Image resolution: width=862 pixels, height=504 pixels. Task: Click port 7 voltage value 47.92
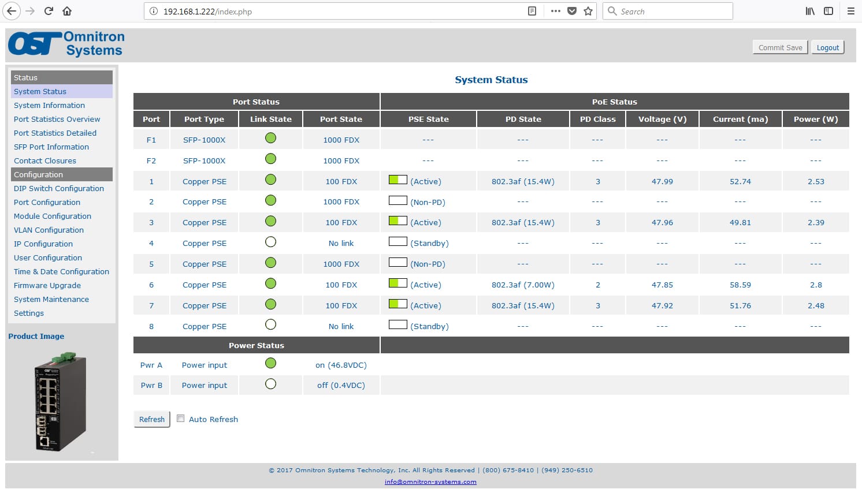[x=662, y=305]
